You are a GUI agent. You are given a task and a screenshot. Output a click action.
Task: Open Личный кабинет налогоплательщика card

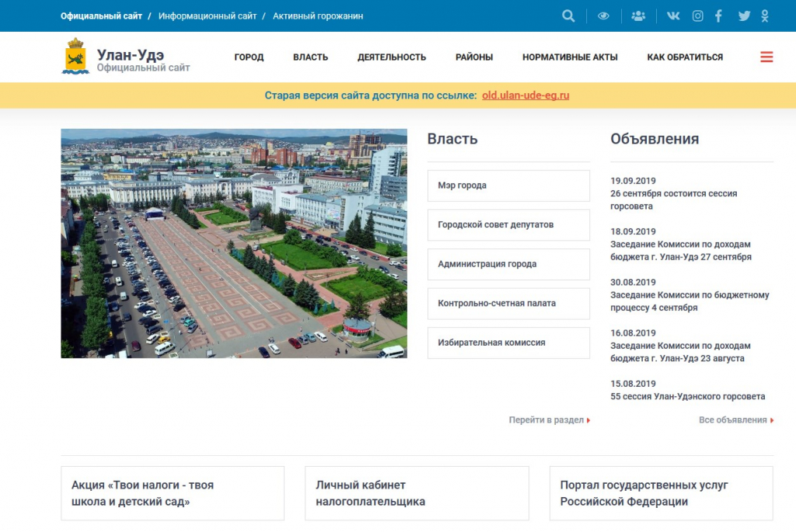pyautogui.click(x=417, y=493)
